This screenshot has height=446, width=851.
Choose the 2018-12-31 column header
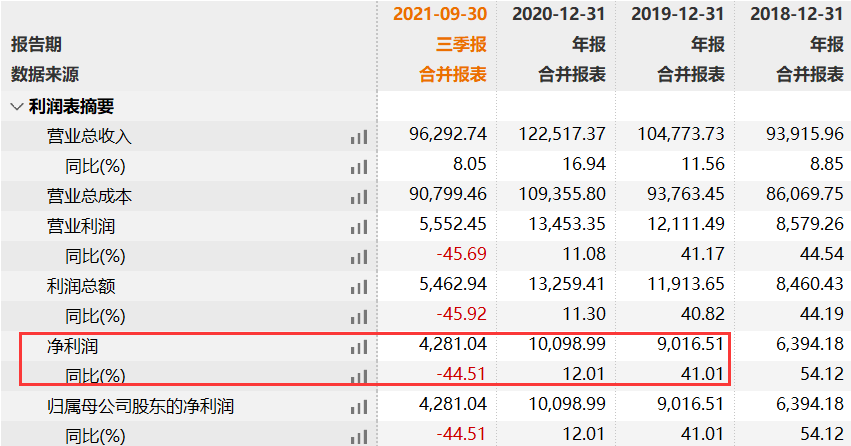796,14
